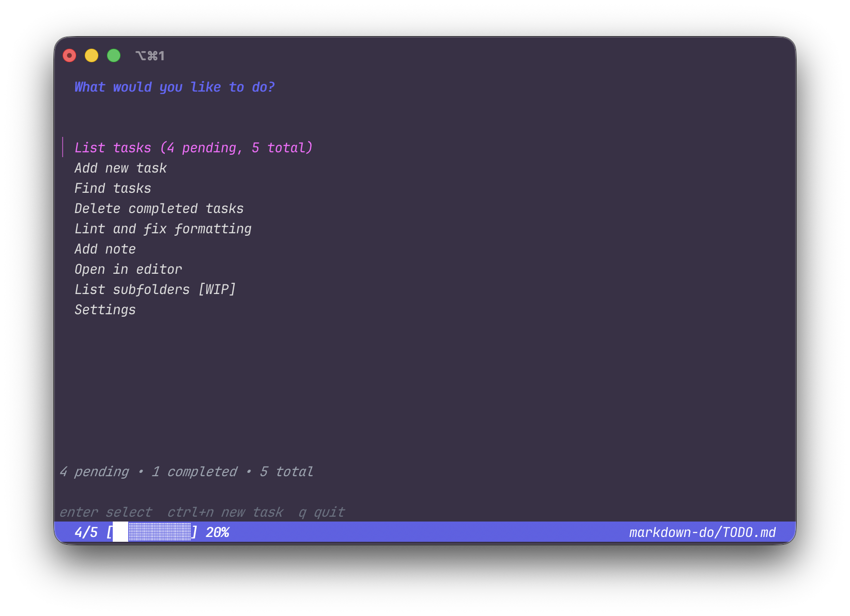Click the "q quit" hint
Screen dimensions: 850x616
coord(321,512)
